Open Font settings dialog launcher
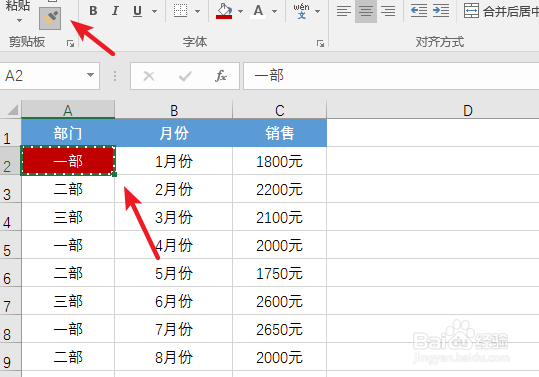The height and width of the screenshot is (377, 539). [x=320, y=43]
